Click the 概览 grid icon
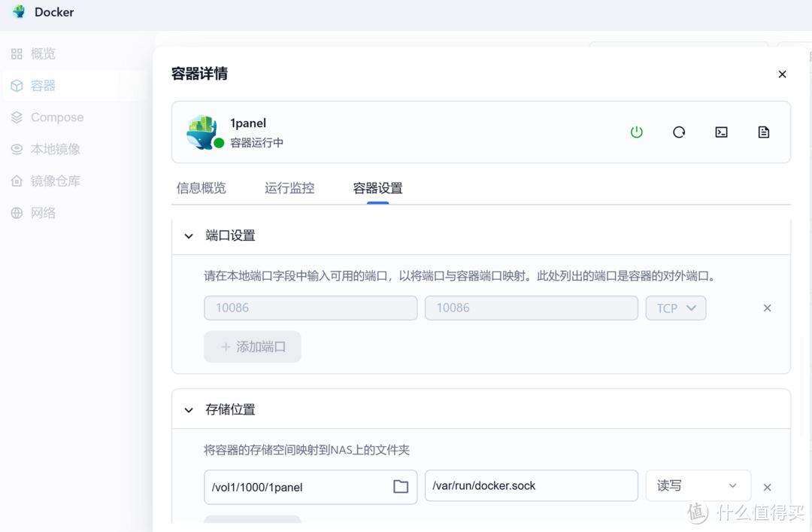The width and height of the screenshot is (812, 532). click(17, 54)
